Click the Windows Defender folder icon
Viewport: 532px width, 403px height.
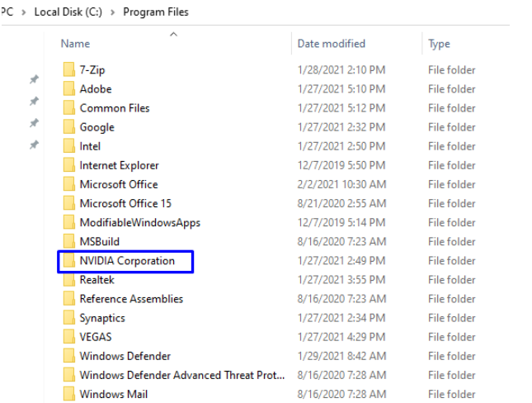click(x=69, y=355)
